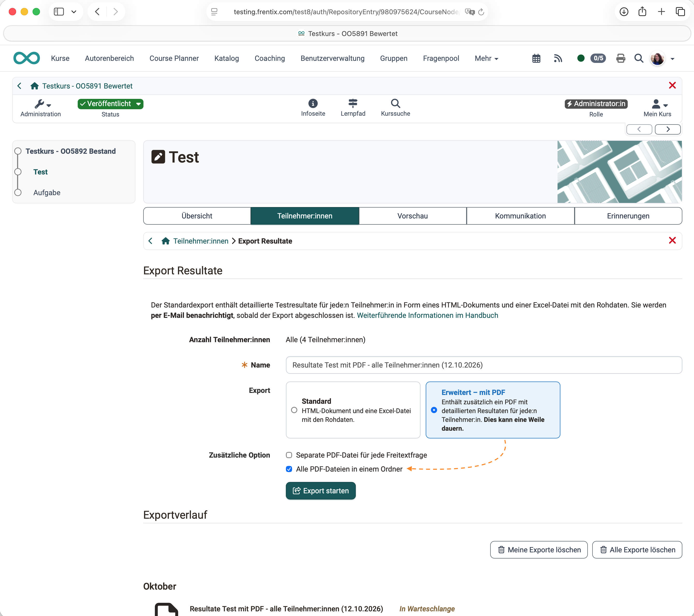
Task: Open the Veröffentlicht status dropdown
Action: click(x=110, y=104)
